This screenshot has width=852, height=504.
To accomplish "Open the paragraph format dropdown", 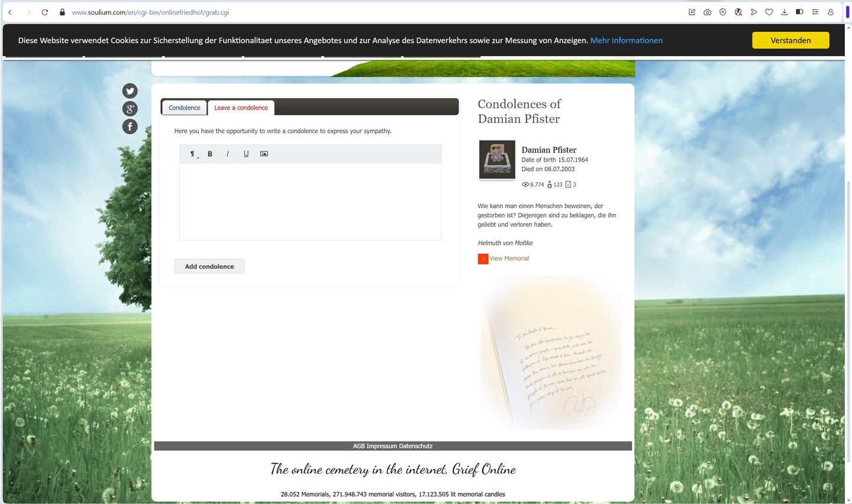I will click(193, 154).
